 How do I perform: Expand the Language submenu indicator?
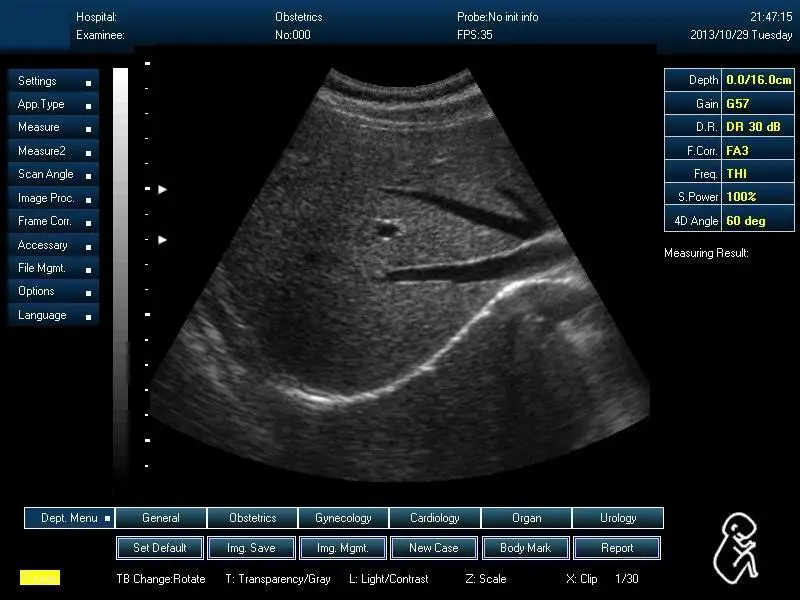pyautogui.click(x=89, y=317)
